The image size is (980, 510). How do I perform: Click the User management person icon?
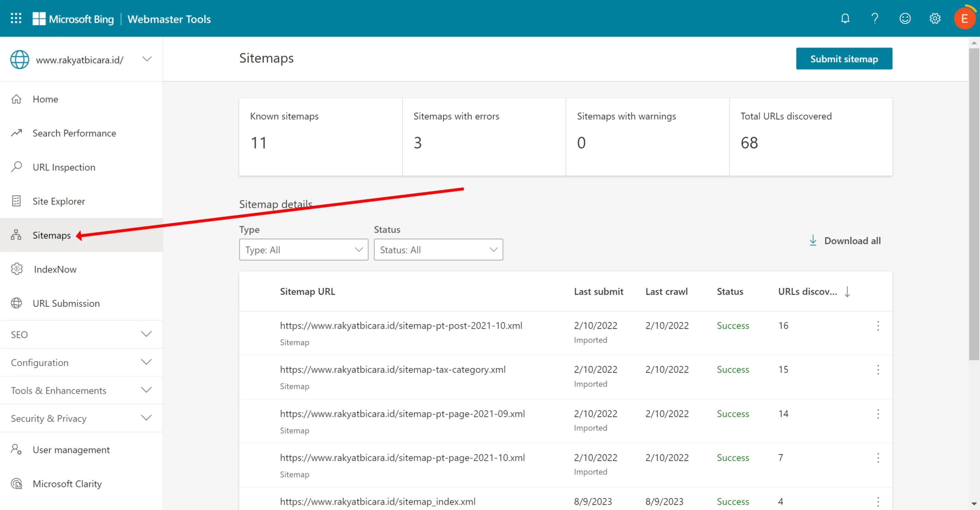[16, 449]
